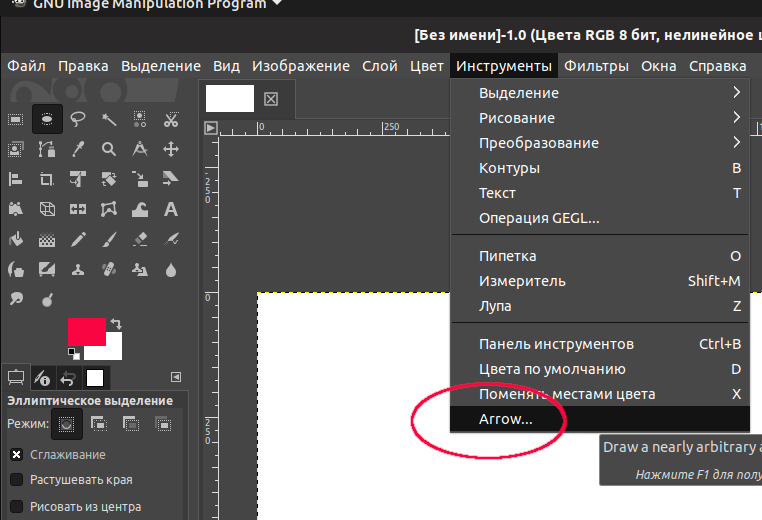
Task: Select the Free Select lasso tool
Action: [78, 119]
